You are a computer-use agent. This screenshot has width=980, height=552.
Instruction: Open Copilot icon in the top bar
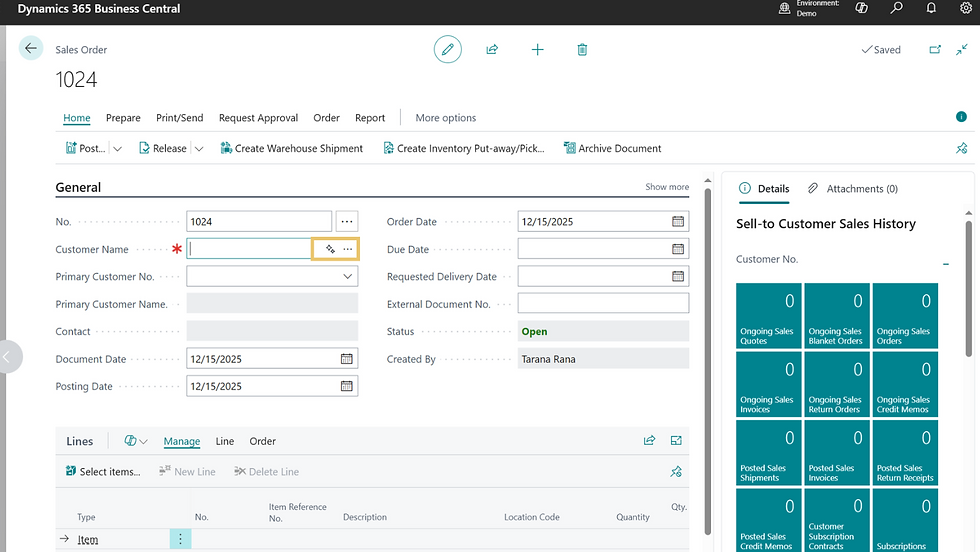pyautogui.click(x=862, y=8)
